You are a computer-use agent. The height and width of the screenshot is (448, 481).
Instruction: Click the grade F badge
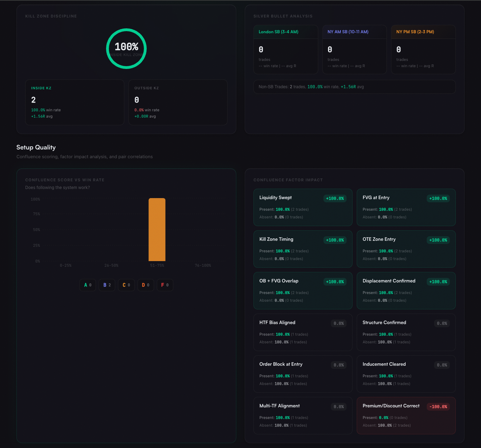coord(165,285)
